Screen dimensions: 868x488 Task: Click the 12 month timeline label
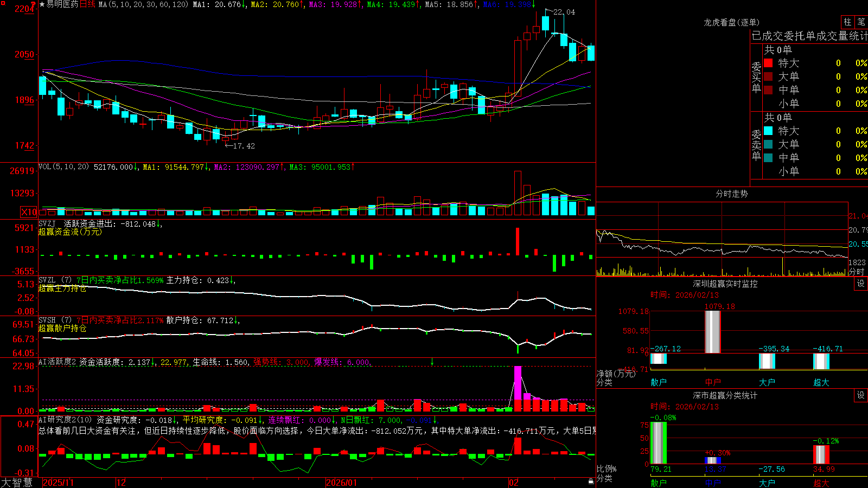[122, 483]
